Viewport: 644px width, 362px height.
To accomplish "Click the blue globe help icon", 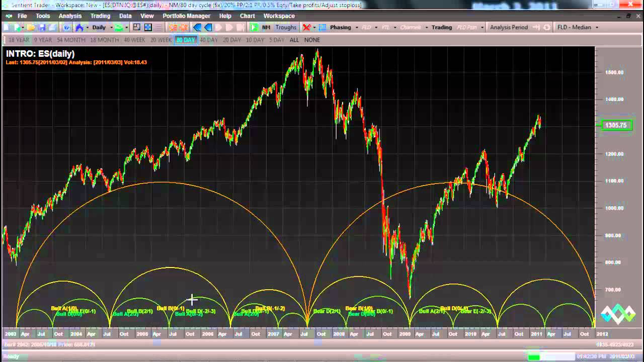I will pyautogui.click(x=66, y=27).
